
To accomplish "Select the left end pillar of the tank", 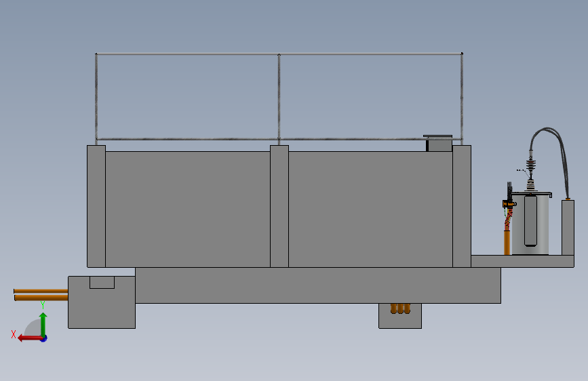I will tap(96, 206).
